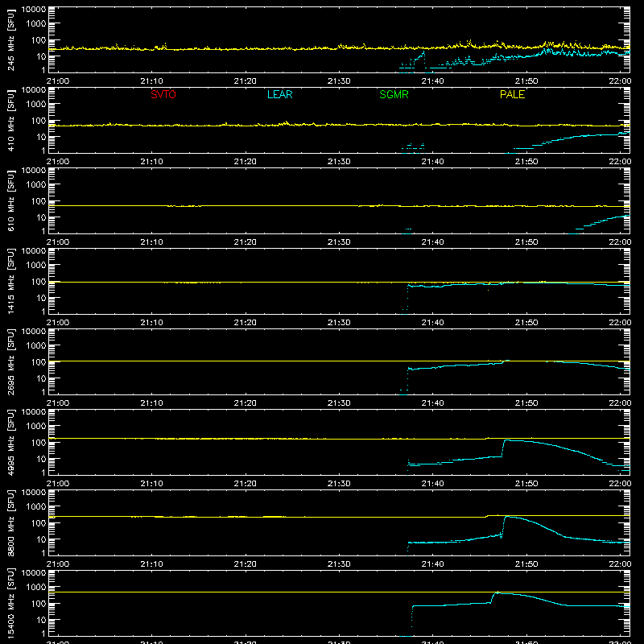Image resolution: width=644 pixels, height=644 pixels.
Task: Select the 15400 MHz [SFU] axis label
Action: [10, 603]
